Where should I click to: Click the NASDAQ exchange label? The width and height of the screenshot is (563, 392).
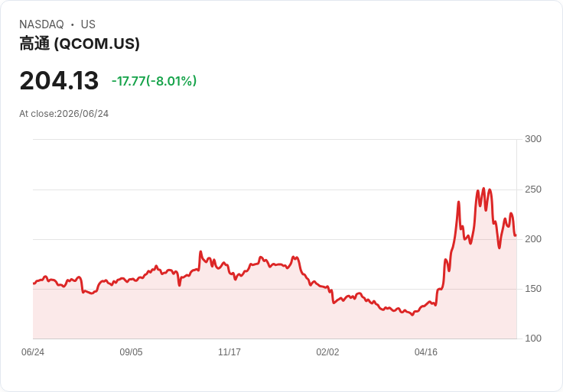pyautogui.click(x=41, y=24)
